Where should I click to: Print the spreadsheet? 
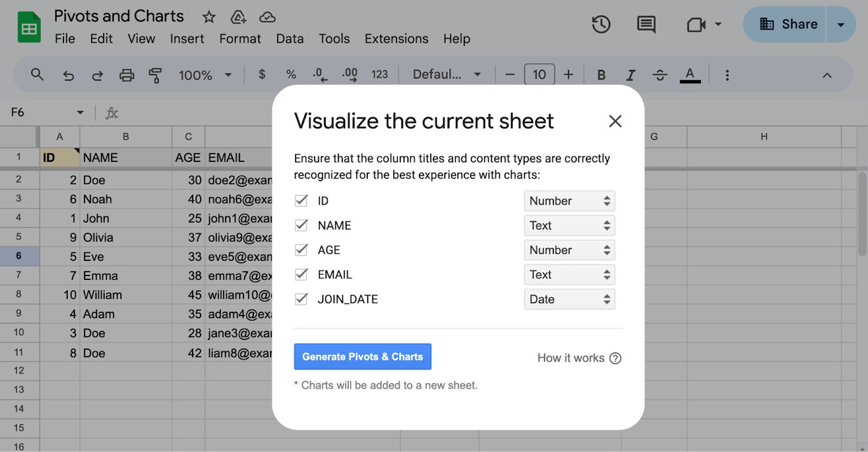pyautogui.click(x=126, y=76)
